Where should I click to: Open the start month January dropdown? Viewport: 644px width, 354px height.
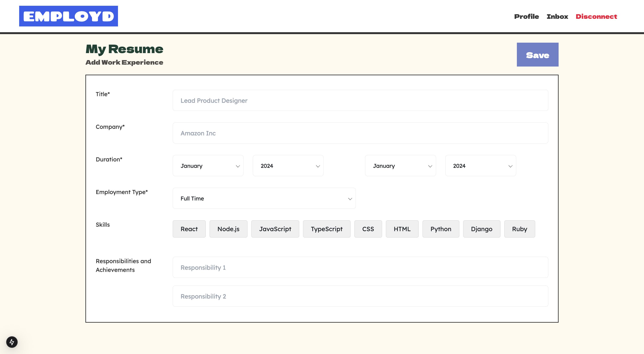coord(208,166)
